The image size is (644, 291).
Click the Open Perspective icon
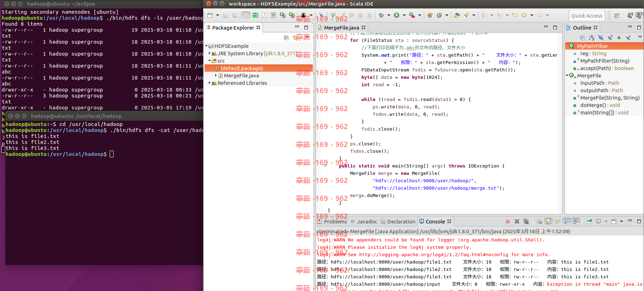click(x=617, y=15)
